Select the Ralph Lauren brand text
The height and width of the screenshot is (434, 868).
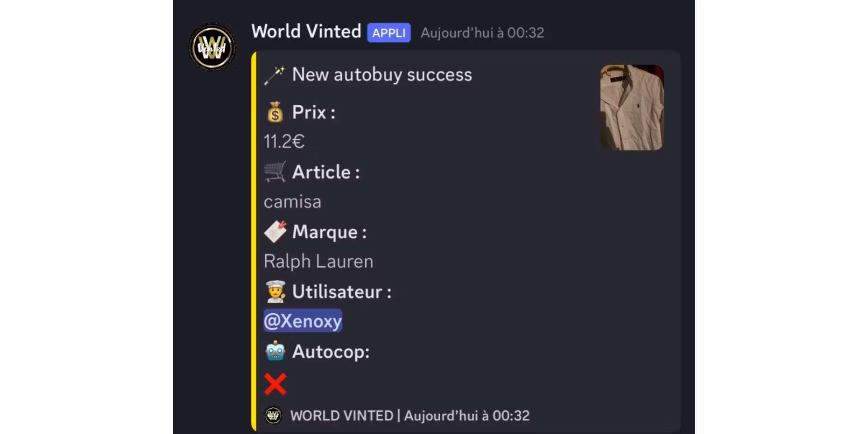click(319, 261)
